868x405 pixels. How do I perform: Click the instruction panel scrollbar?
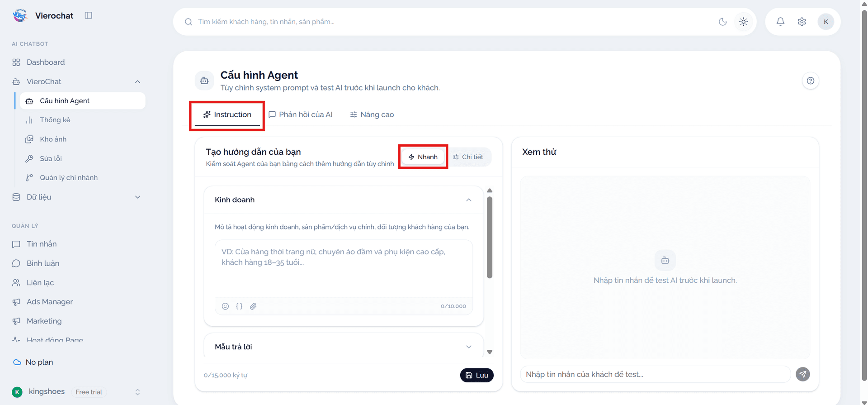[x=490, y=238]
